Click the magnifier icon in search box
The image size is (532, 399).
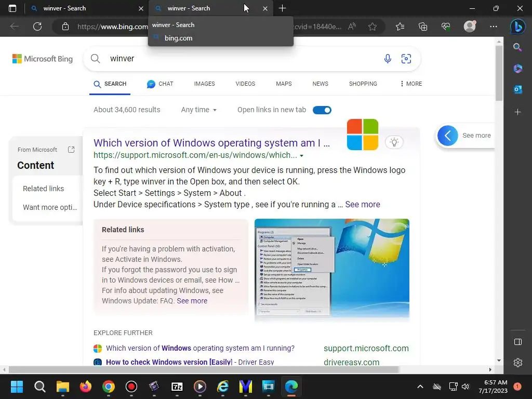96,59
